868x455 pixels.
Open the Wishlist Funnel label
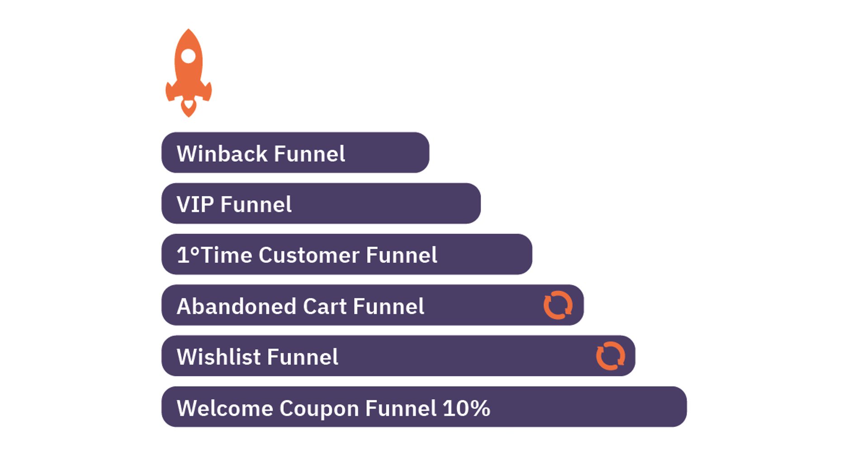(257, 357)
